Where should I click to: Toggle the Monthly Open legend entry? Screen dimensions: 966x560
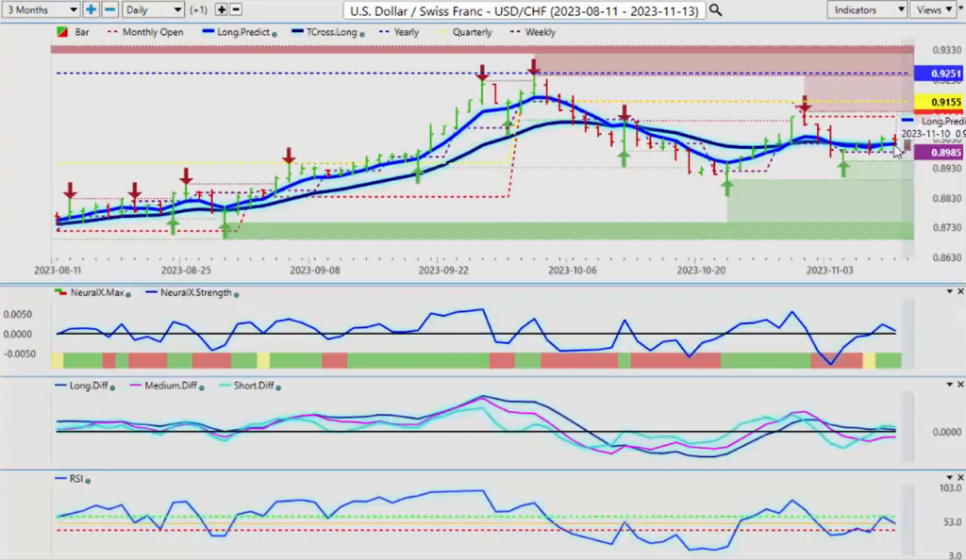[x=145, y=32]
